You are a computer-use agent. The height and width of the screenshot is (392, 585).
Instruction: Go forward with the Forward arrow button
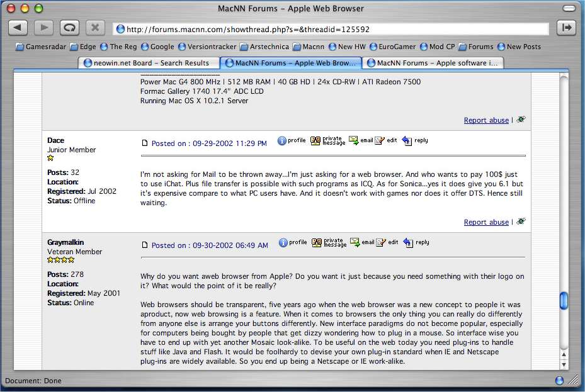click(x=43, y=28)
